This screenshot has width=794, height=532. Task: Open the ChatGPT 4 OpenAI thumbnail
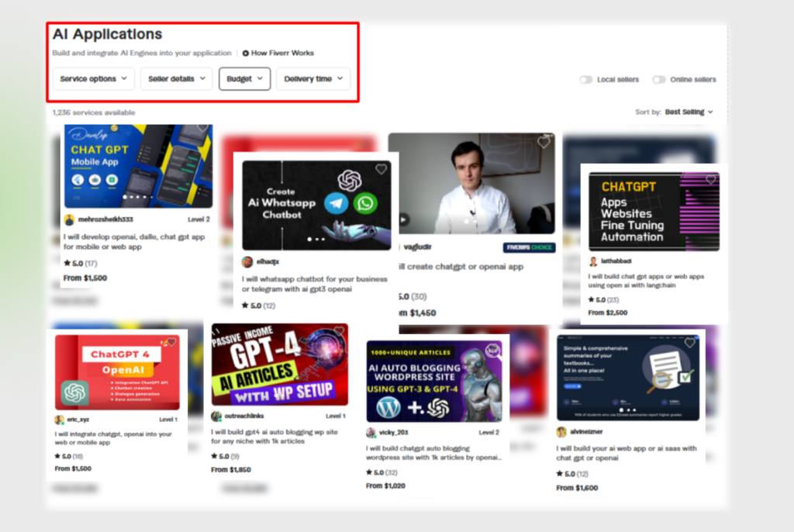point(117,372)
